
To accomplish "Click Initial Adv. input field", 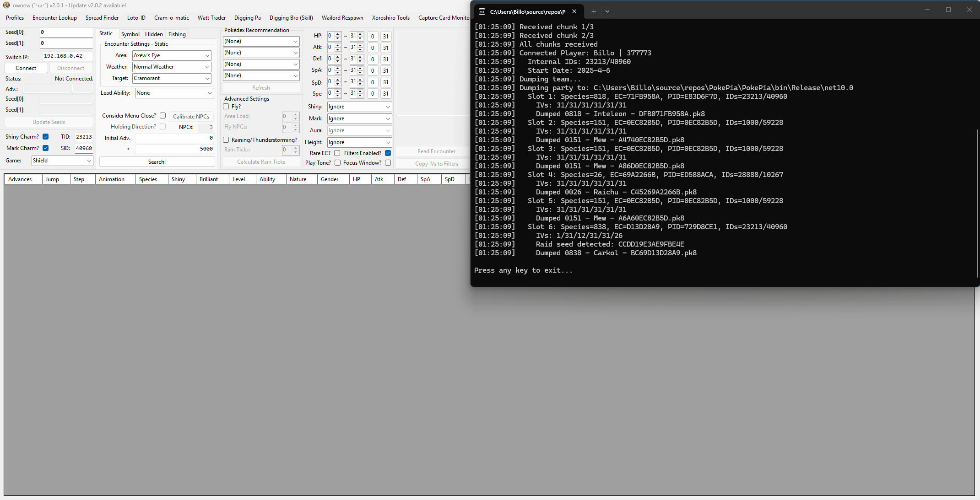I will 175,138.
